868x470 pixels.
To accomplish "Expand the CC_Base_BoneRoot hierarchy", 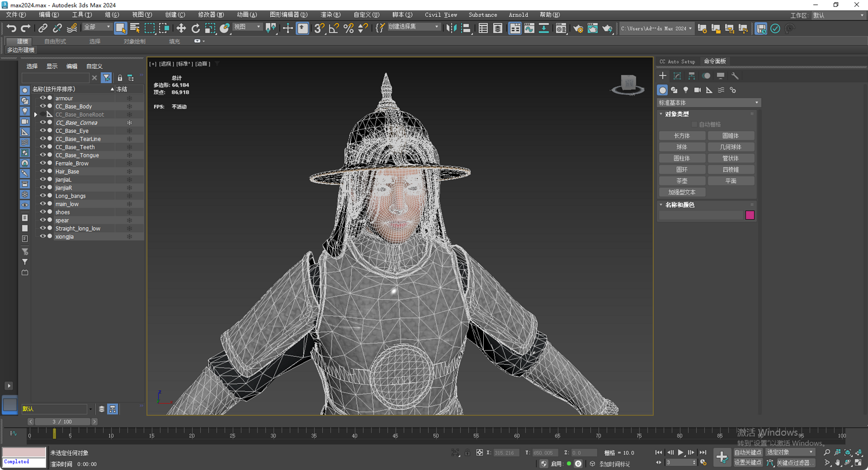I will pyautogui.click(x=36, y=115).
